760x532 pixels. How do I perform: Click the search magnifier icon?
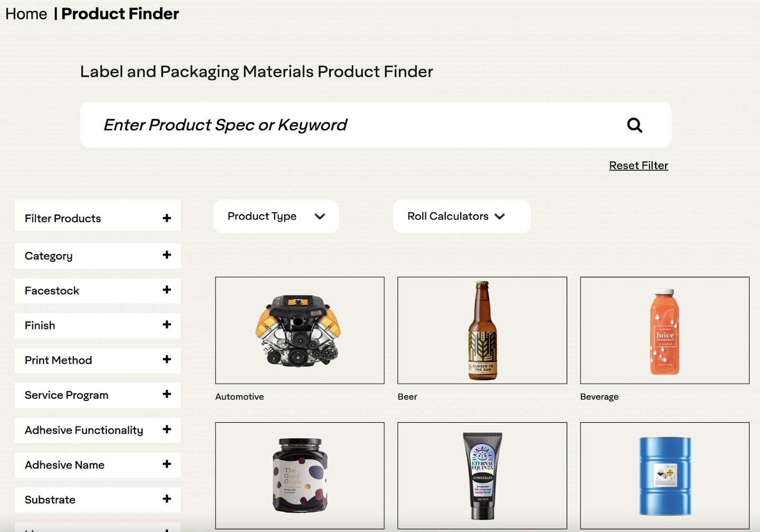[635, 125]
